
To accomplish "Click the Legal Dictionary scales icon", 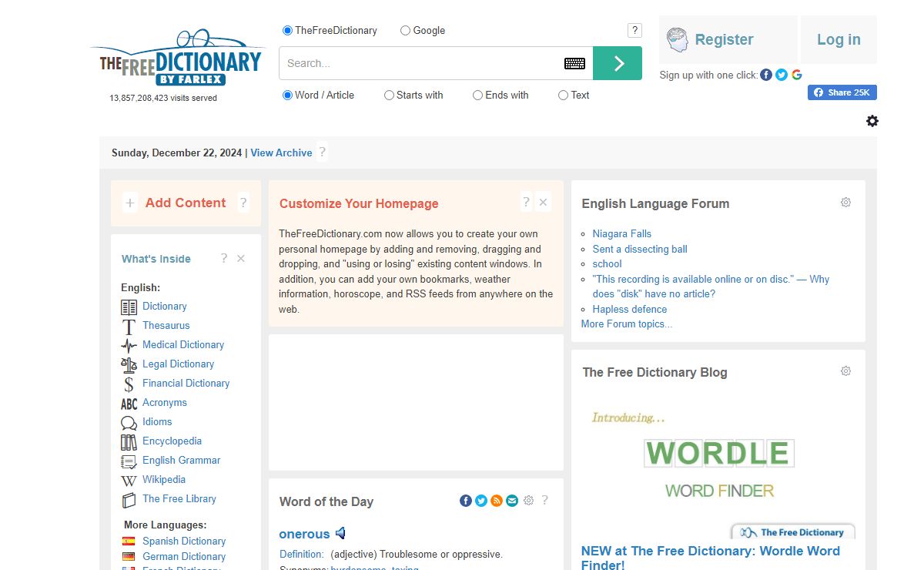I will (129, 365).
